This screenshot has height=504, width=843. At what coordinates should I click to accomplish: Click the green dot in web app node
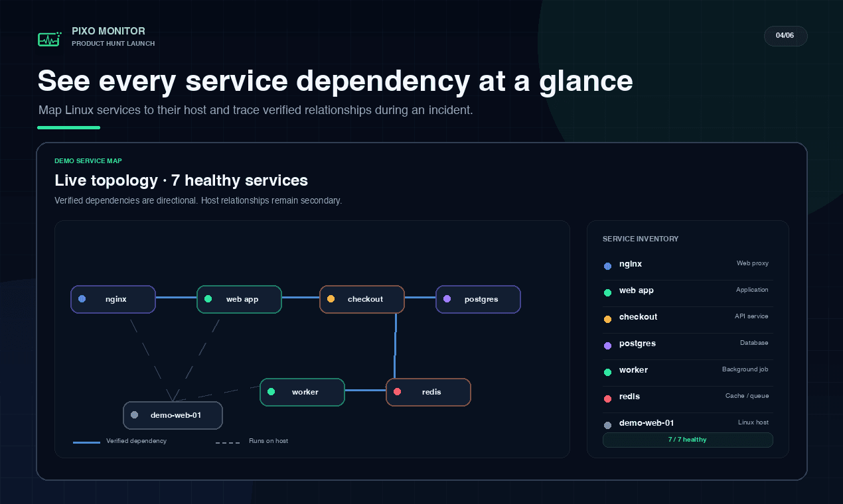coord(208,299)
